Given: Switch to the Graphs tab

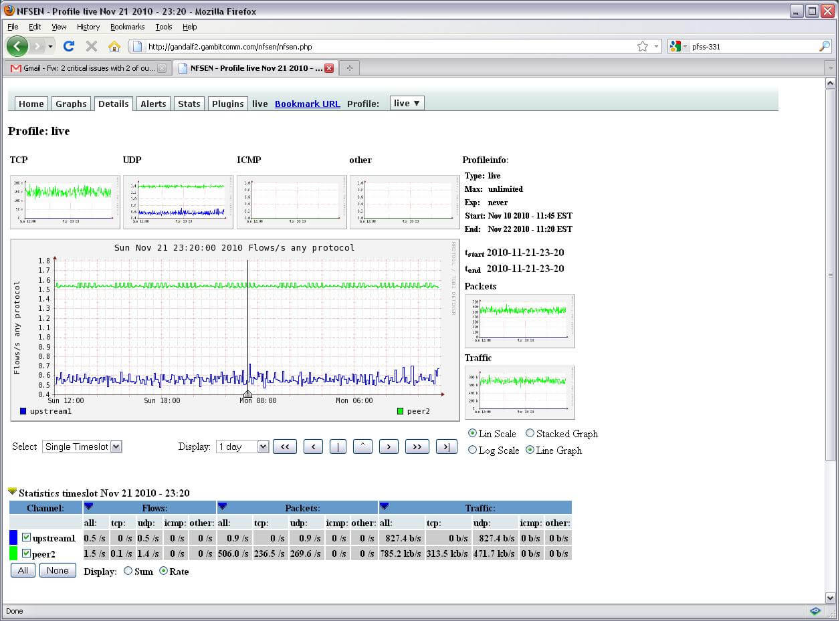Looking at the screenshot, I should (x=71, y=103).
